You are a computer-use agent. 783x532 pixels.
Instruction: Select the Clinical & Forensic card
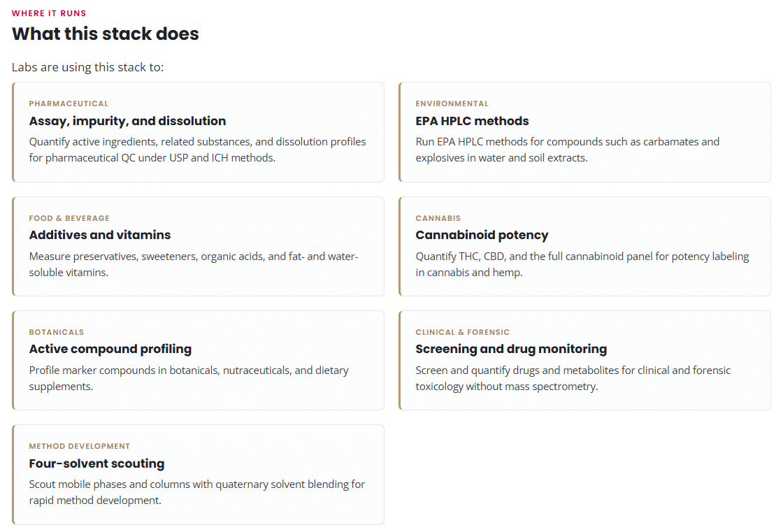point(584,360)
